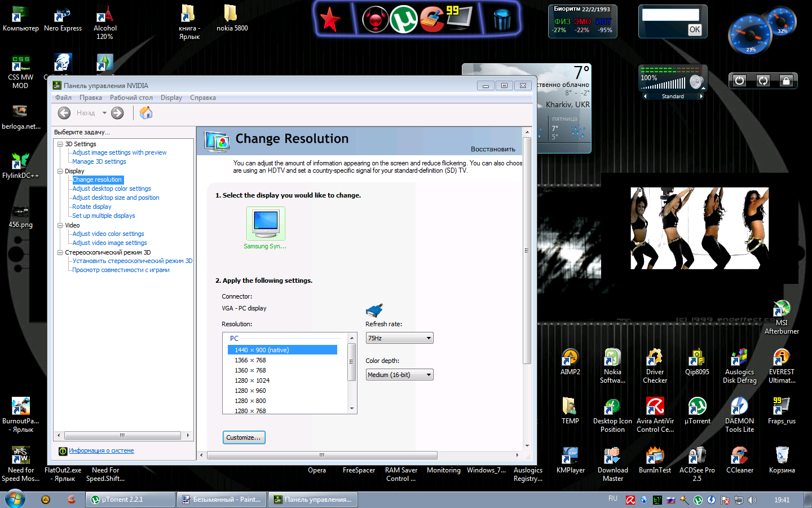Image resolution: width=812 pixels, height=508 pixels.
Task: Open Rotate display in task tree
Action: pos(92,207)
